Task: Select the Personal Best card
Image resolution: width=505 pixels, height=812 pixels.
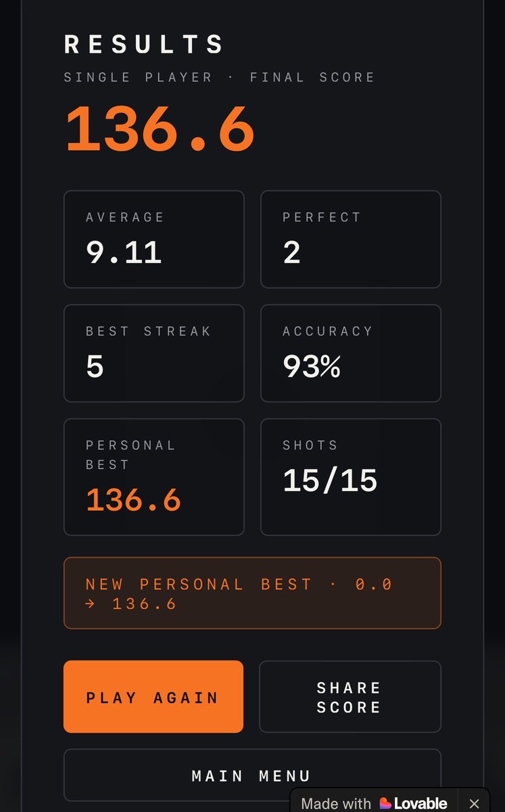Action: pos(154,477)
